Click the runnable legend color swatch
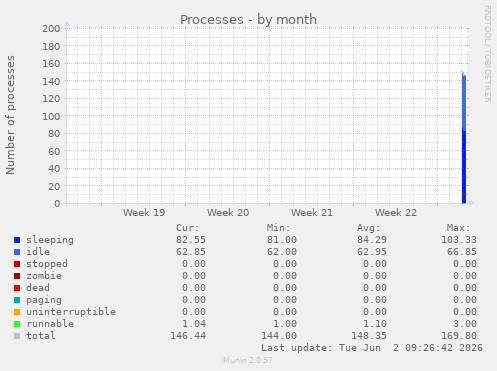 tap(17, 324)
